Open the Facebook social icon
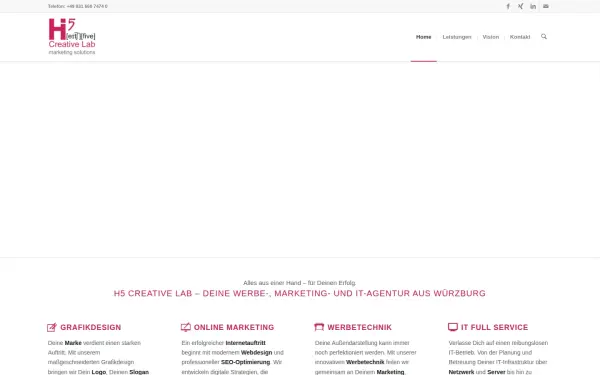 508,6
